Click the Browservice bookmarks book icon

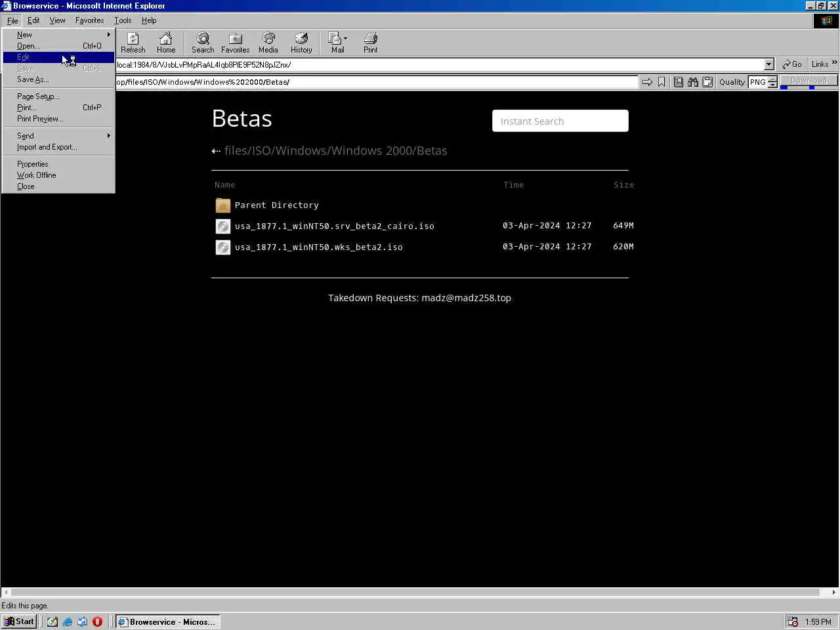pyautogui.click(x=679, y=82)
